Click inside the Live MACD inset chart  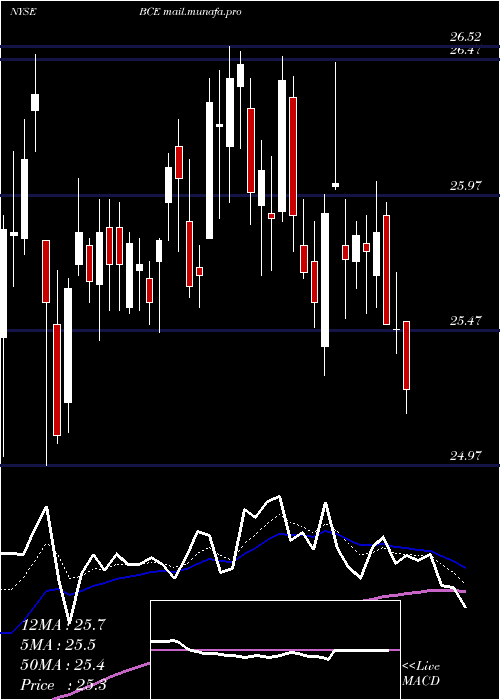coord(275,650)
